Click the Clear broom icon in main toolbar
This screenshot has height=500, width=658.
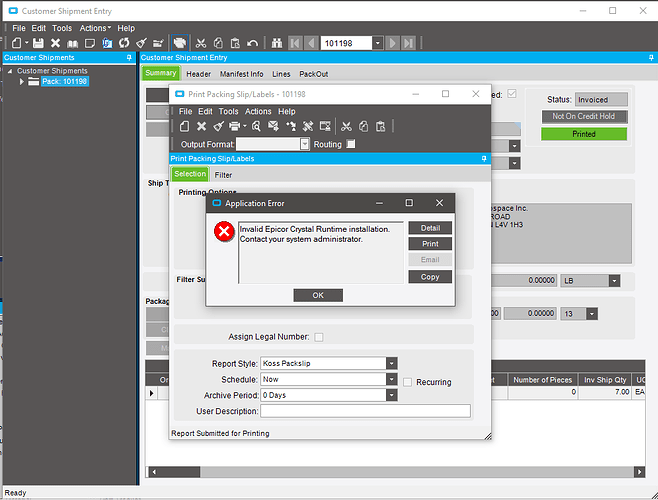[141, 43]
